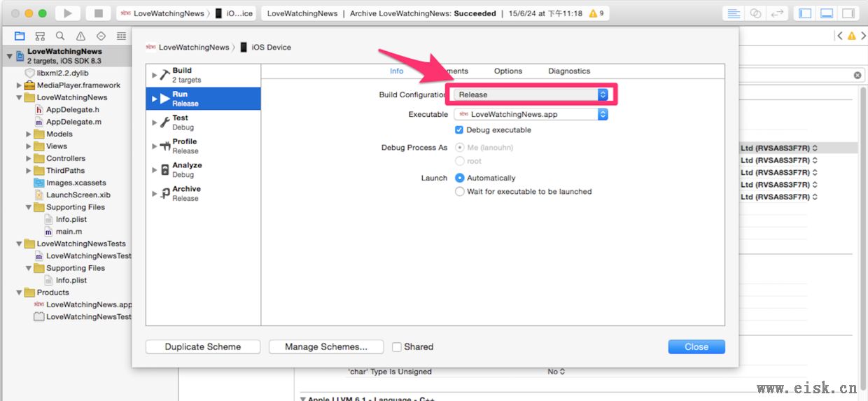
Task: Show the Version editor
Action: click(777, 13)
